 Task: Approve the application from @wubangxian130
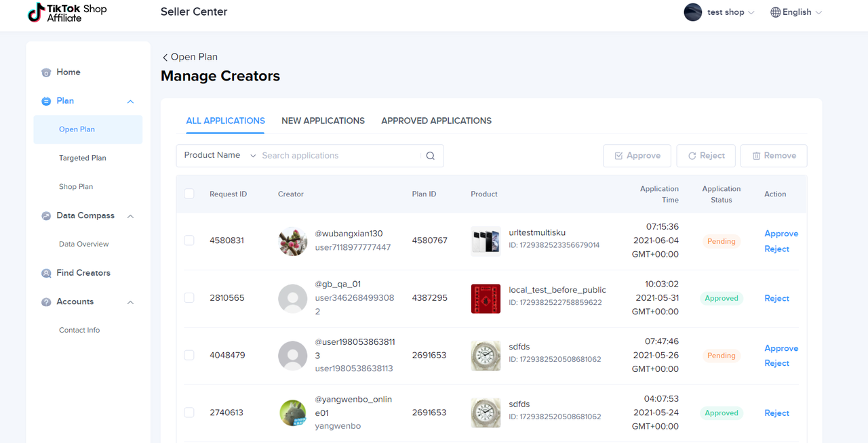point(781,233)
